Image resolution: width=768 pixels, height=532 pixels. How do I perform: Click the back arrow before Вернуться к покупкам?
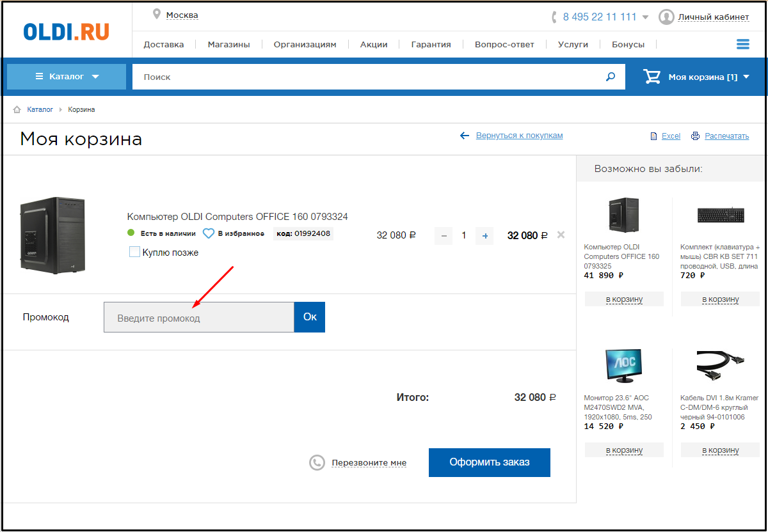(465, 136)
